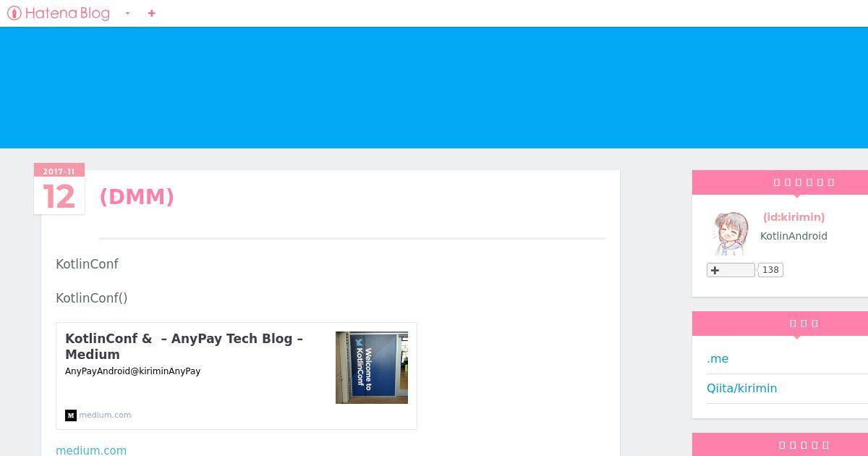The width and height of the screenshot is (868, 456).
Task: Click the kirimin profile avatar
Action: [731, 233]
